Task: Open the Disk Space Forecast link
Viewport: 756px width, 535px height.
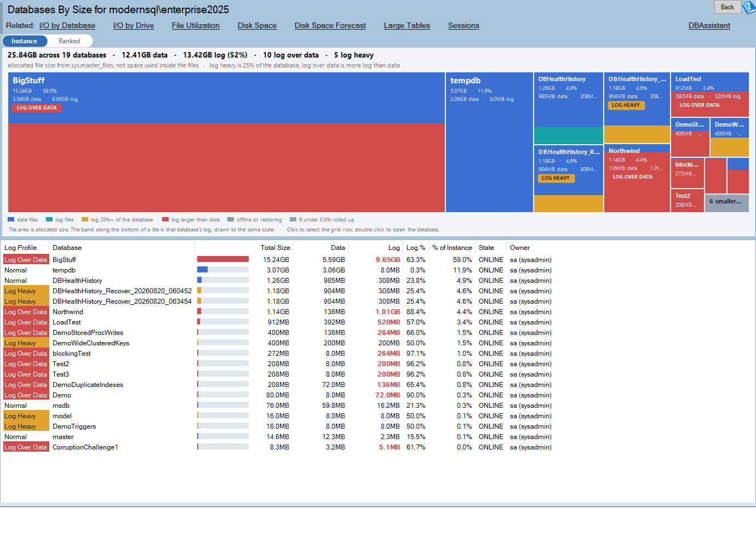Action: tap(330, 25)
